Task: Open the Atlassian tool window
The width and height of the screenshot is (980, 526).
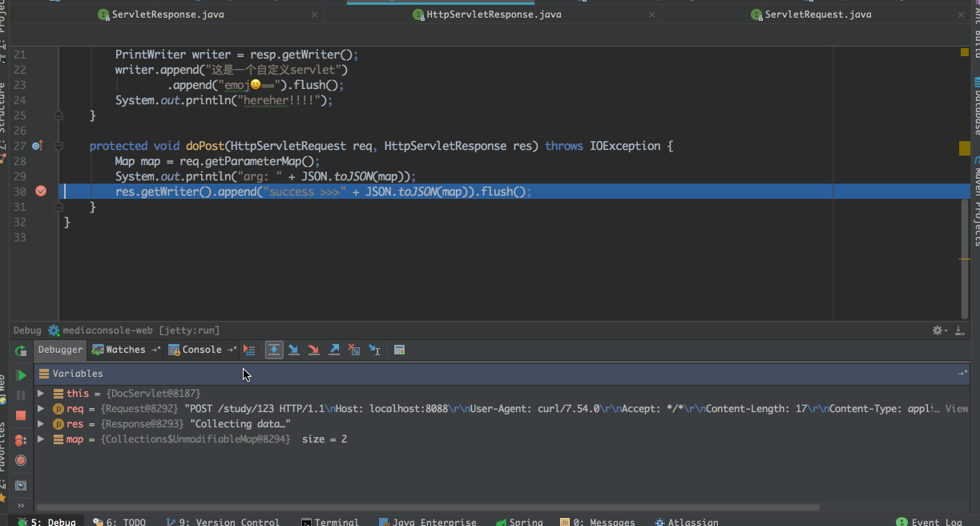Action: click(686, 521)
